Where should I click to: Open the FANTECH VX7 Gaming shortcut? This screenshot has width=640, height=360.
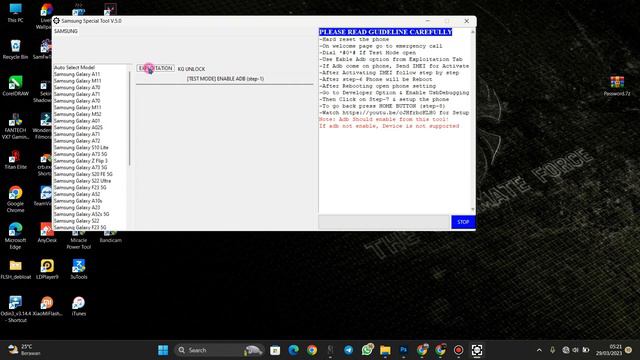pos(16,126)
